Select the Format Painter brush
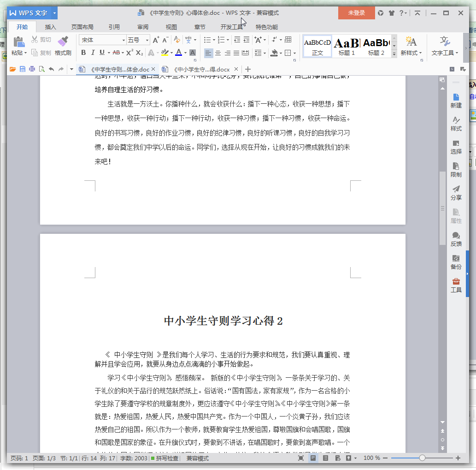The height and width of the screenshot is (470, 476). pyautogui.click(x=63, y=42)
